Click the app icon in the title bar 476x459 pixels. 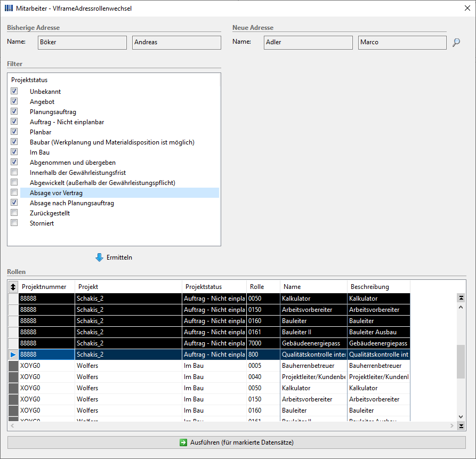9,8
